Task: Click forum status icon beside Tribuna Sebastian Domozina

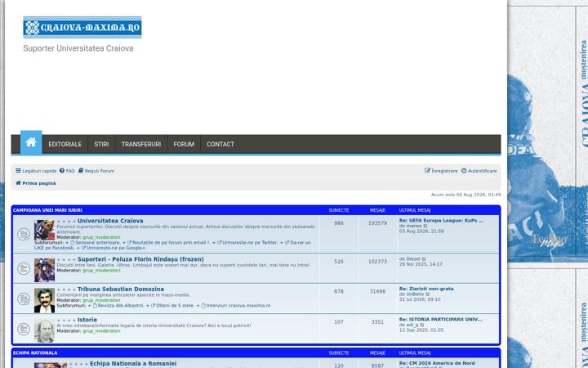Action: pos(24,299)
